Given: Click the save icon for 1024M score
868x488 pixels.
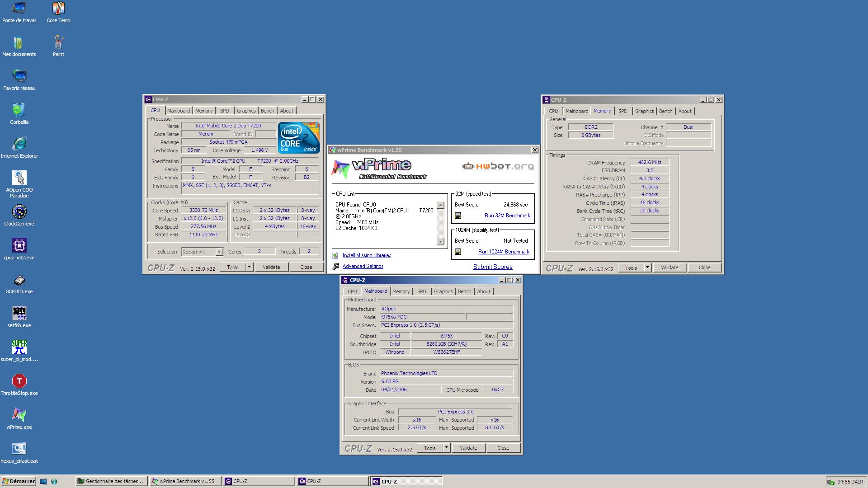Looking at the screenshot, I should (458, 252).
